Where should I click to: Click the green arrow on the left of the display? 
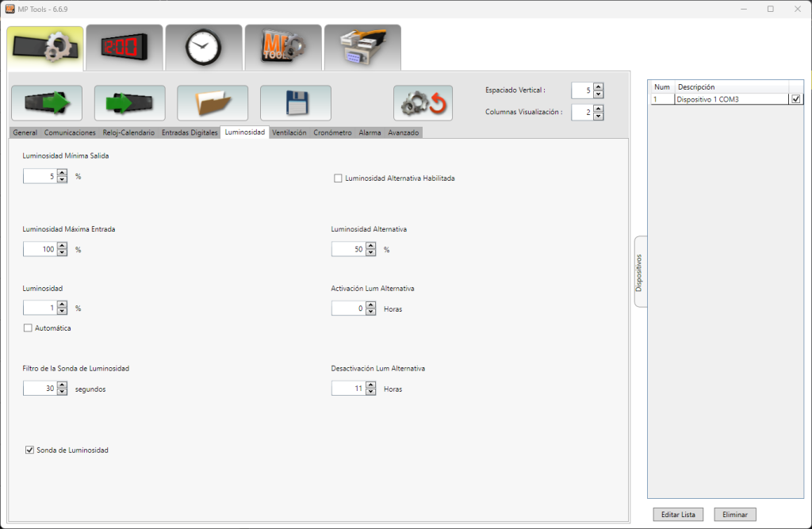(129, 102)
